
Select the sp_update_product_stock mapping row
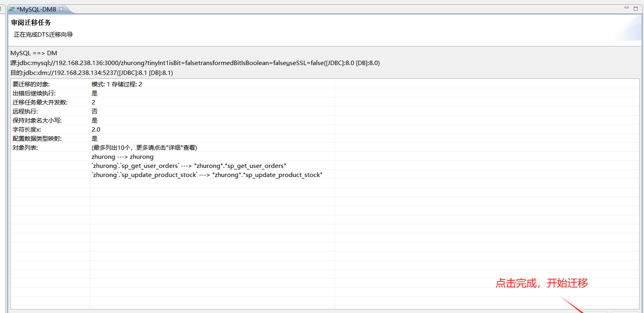tap(207, 175)
